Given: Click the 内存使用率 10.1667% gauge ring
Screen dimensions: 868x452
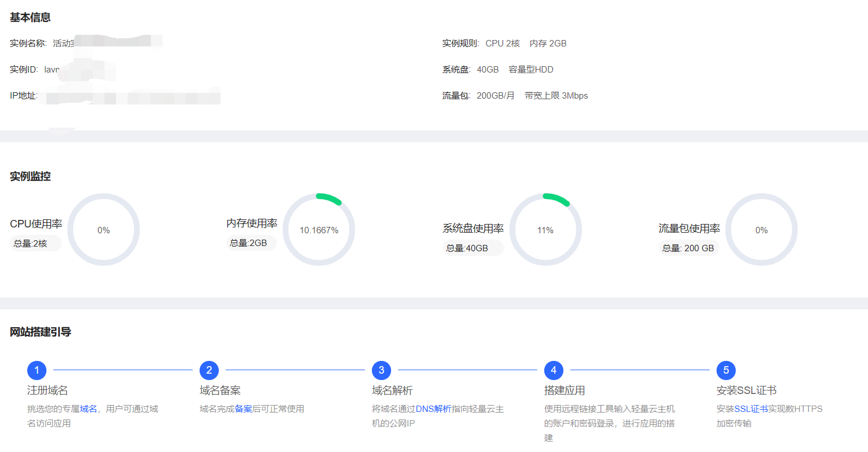Looking at the screenshot, I should click(x=319, y=230).
